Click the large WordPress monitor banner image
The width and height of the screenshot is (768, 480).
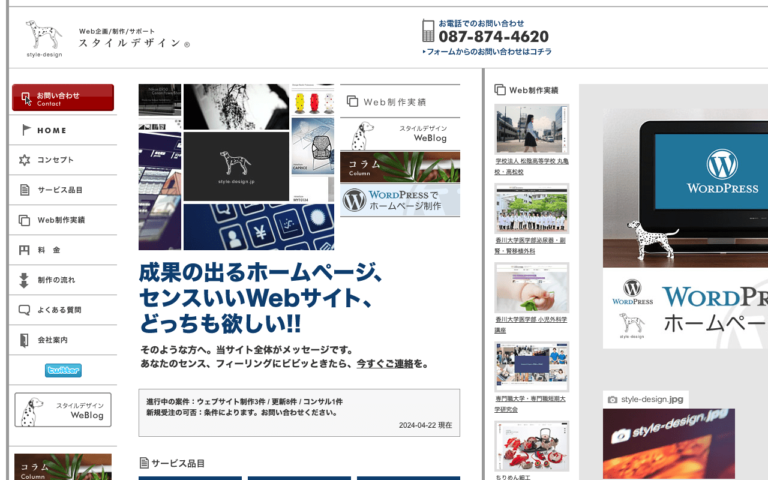tap(685, 228)
